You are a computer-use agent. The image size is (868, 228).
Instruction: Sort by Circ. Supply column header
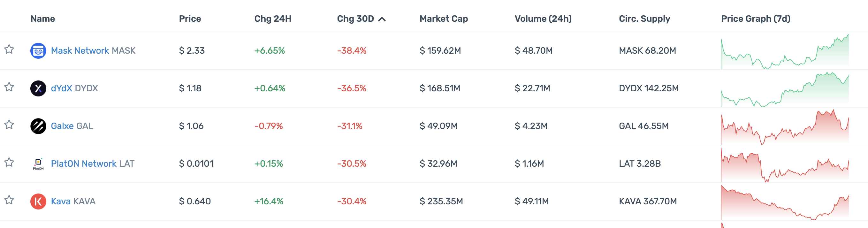(644, 19)
